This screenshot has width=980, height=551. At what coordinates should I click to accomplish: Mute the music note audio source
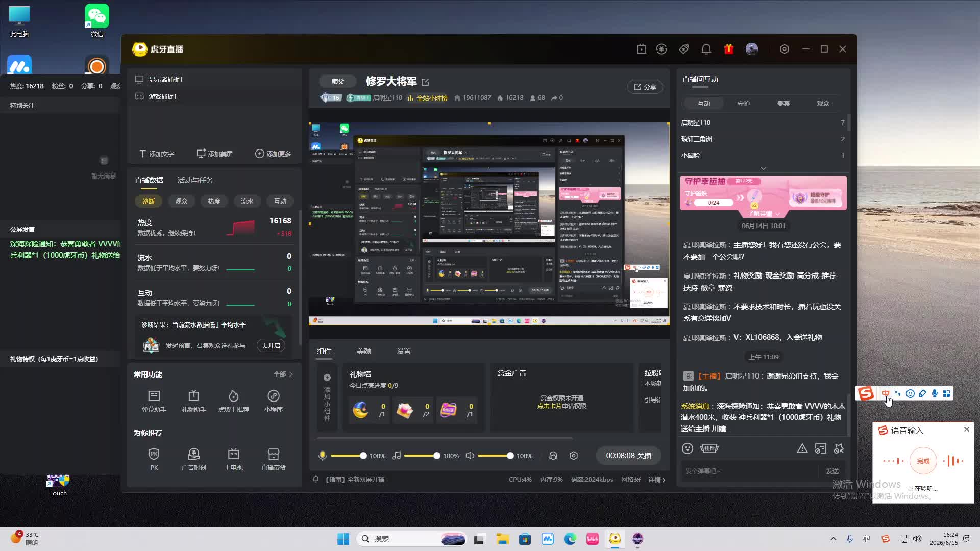pos(396,456)
